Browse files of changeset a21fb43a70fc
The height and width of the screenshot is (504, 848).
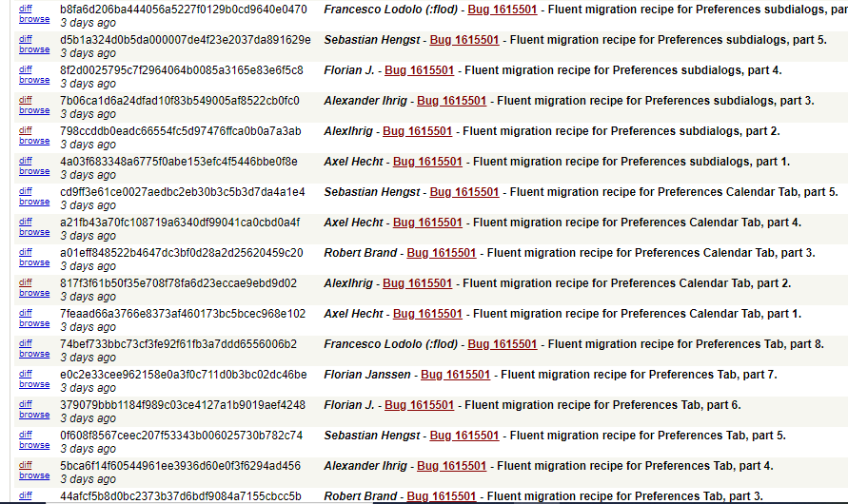coord(34,232)
